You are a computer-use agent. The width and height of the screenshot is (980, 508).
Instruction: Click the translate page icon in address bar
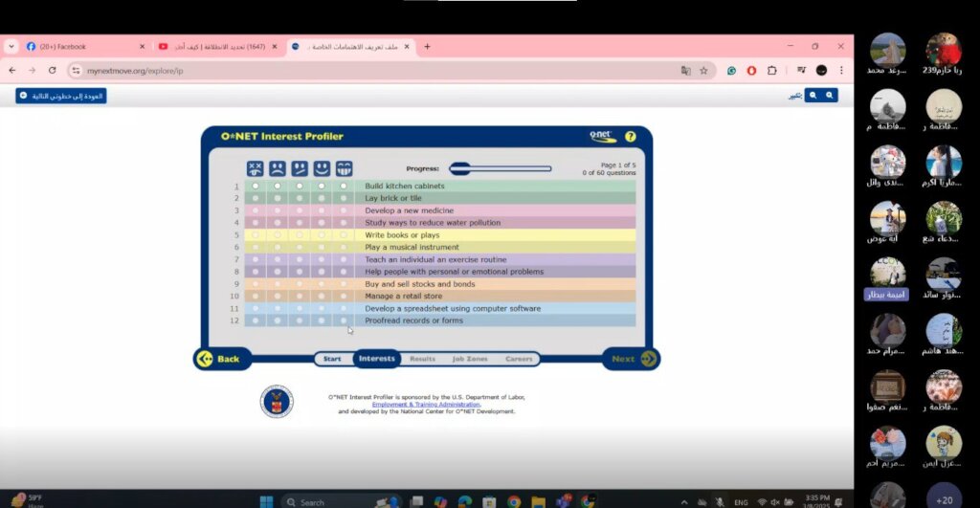(x=685, y=71)
